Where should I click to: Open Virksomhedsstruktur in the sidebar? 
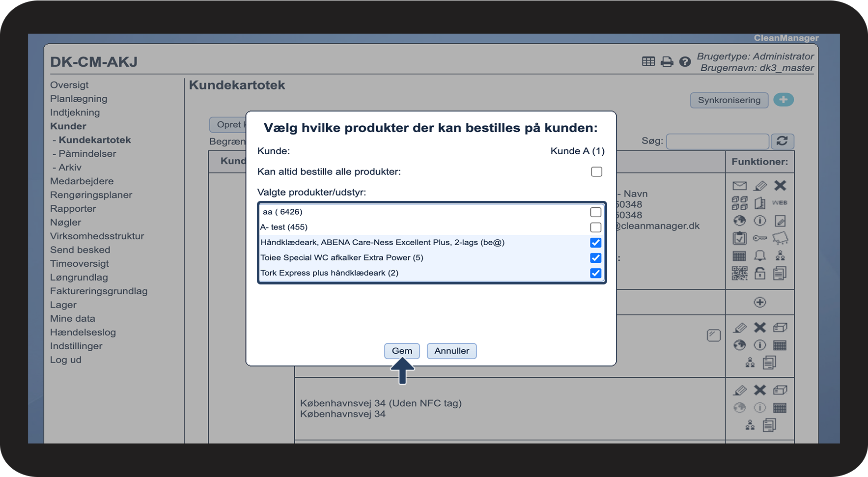coord(97,236)
